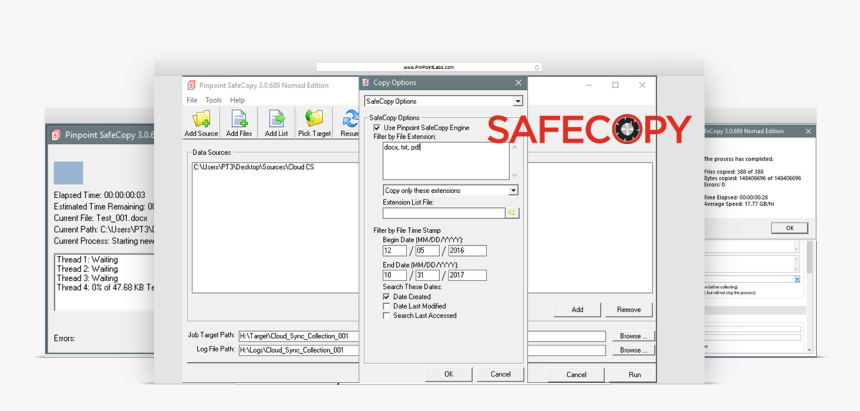Click the End Date year field showing 2017
This screenshot has height=411, width=860.
(x=467, y=275)
